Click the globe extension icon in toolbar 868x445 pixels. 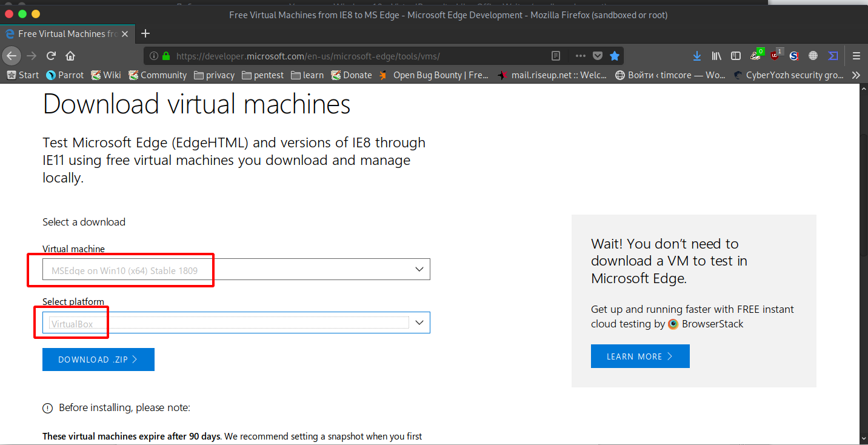click(x=813, y=56)
